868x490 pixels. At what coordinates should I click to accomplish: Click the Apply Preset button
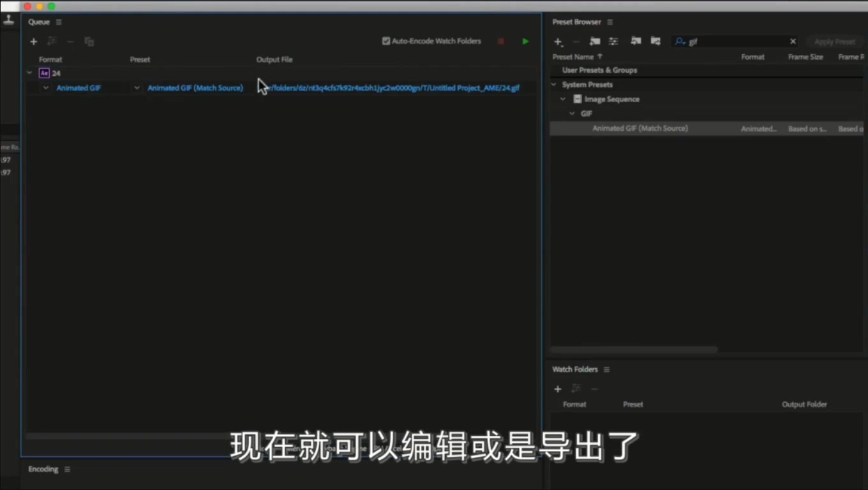(x=834, y=41)
